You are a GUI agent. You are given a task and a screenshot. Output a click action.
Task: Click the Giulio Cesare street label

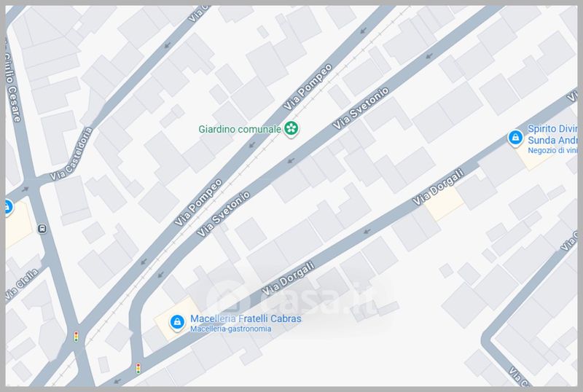12,82
